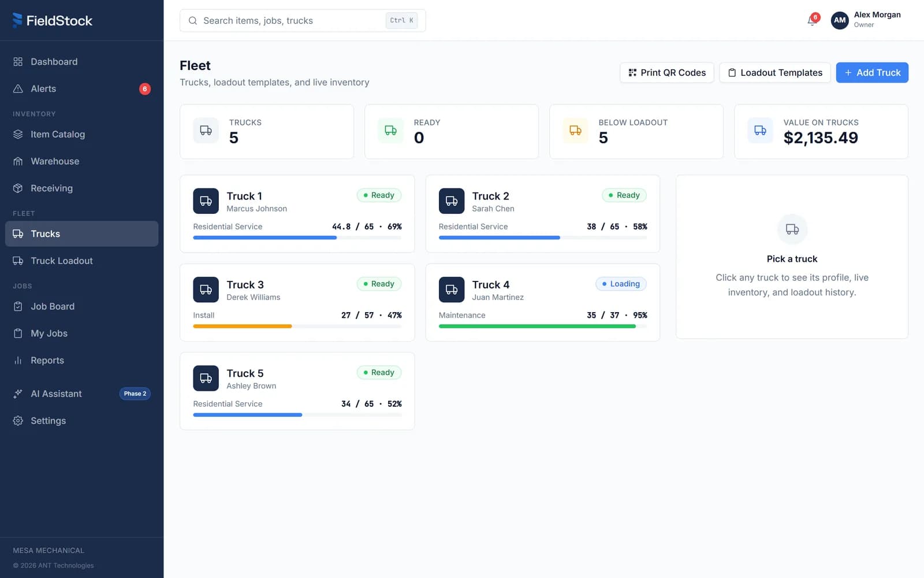Go to My Jobs
Image resolution: width=924 pixels, height=578 pixels.
[81, 334]
